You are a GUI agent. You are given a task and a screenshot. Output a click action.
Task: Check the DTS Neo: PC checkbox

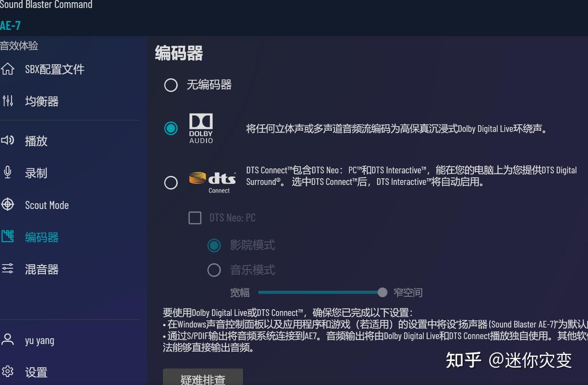[x=195, y=218]
